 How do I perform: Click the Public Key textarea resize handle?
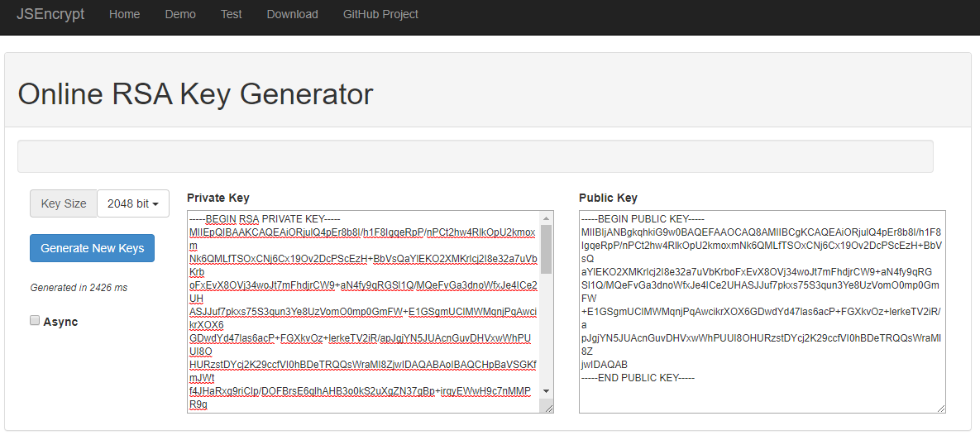[940, 407]
